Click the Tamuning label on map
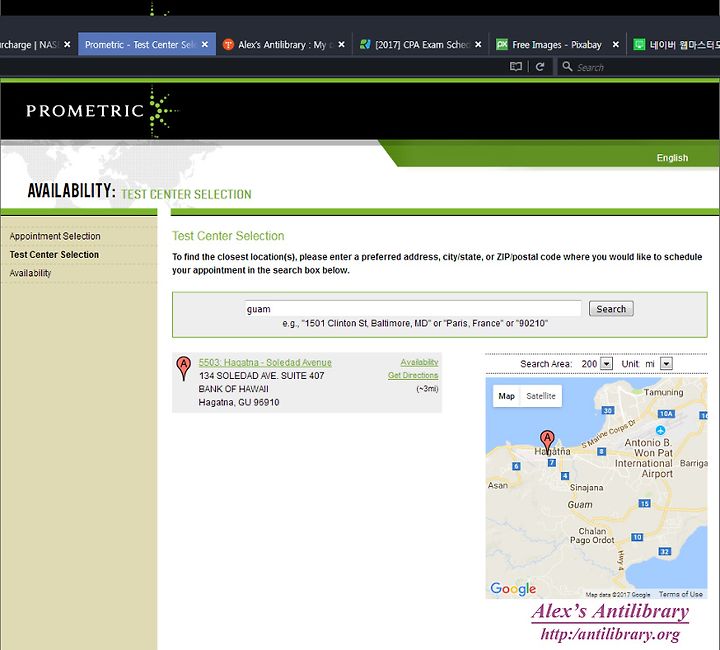The image size is (720, 650). point(663,392)
